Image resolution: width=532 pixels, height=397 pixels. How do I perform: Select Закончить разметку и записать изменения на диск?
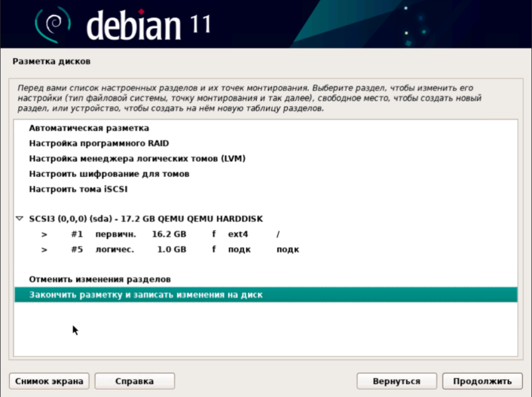265,294
